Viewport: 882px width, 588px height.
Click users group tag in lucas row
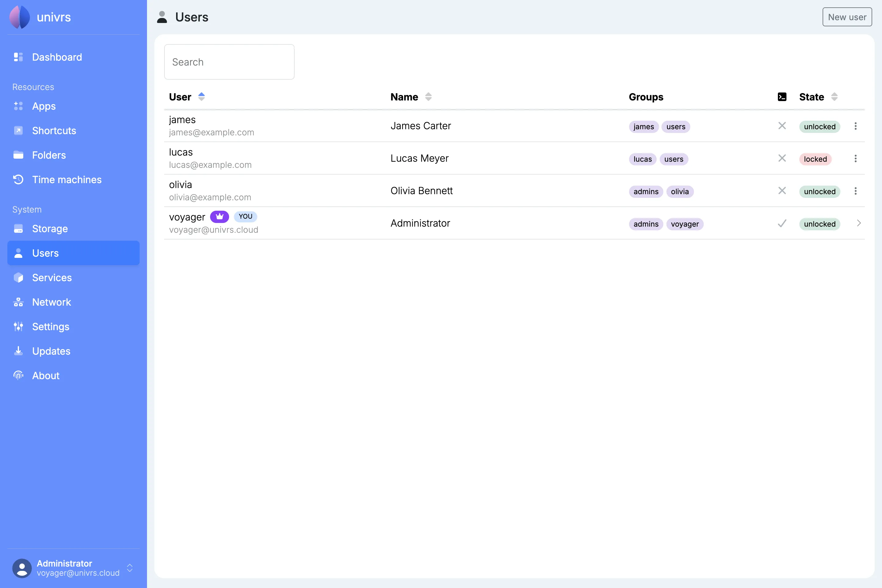click(x=673, y=159)
